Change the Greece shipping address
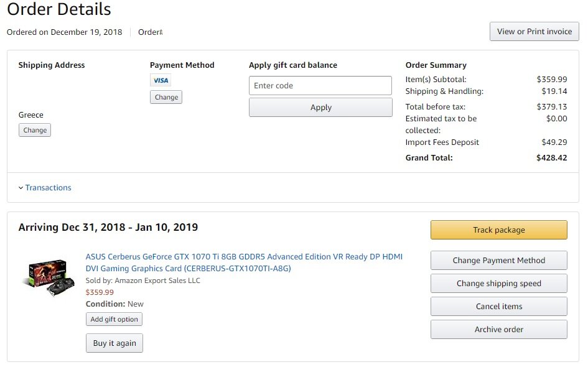This screenshot has width=588, height=367. click(x=35, y=130)
